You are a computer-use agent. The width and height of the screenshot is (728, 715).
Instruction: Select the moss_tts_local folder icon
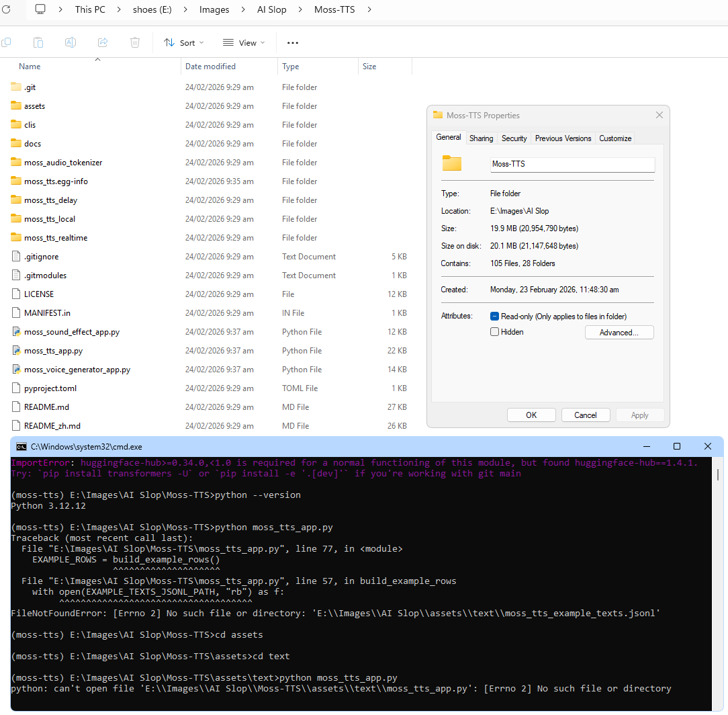click(x=16, y=218)
